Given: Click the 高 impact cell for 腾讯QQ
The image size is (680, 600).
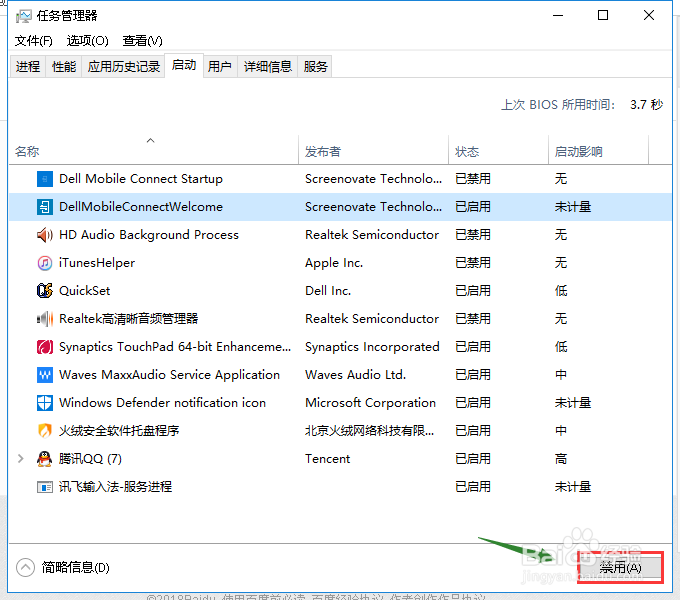Looking at the screenshot, I should (x=561, y=459).
